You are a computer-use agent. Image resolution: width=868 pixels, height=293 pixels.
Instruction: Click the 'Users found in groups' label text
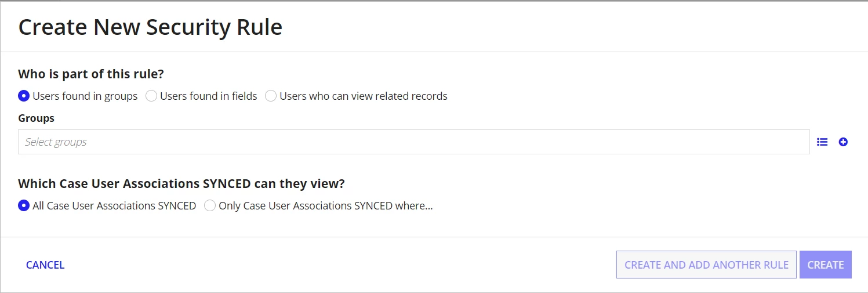[85, 96]
